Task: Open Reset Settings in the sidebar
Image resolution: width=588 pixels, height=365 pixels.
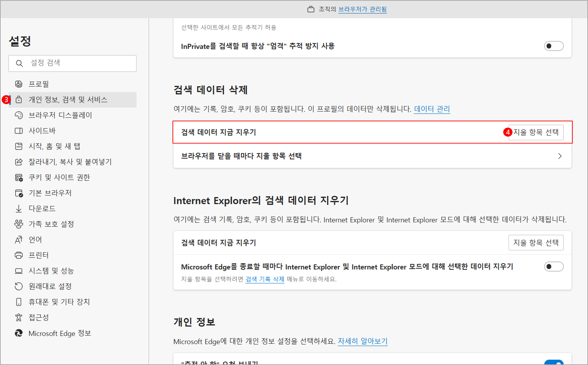Action: (x=50, y=286)
